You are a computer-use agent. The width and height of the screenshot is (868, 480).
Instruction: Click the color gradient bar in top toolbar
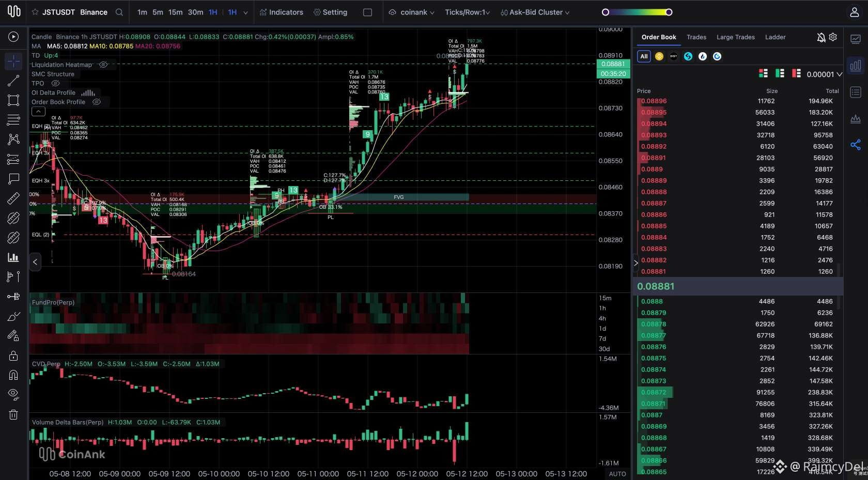click(x=637, y=12)
